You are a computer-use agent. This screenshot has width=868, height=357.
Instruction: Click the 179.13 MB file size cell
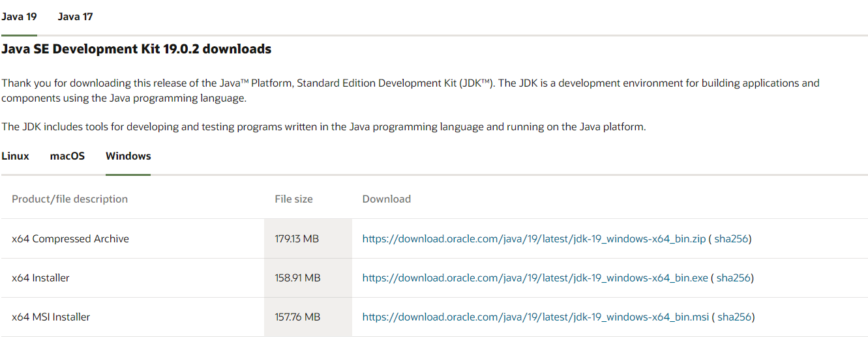tap(308, 239)
